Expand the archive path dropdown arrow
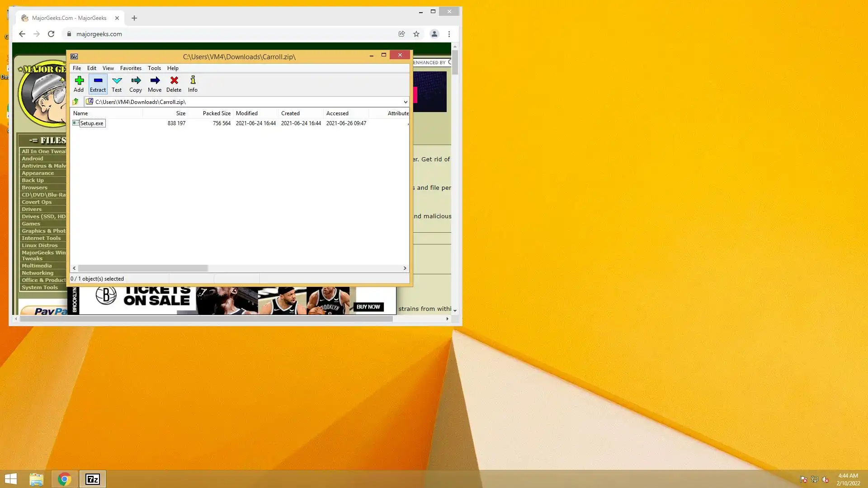This screenshot has width=868, height=488. click(x=405, y=102)
